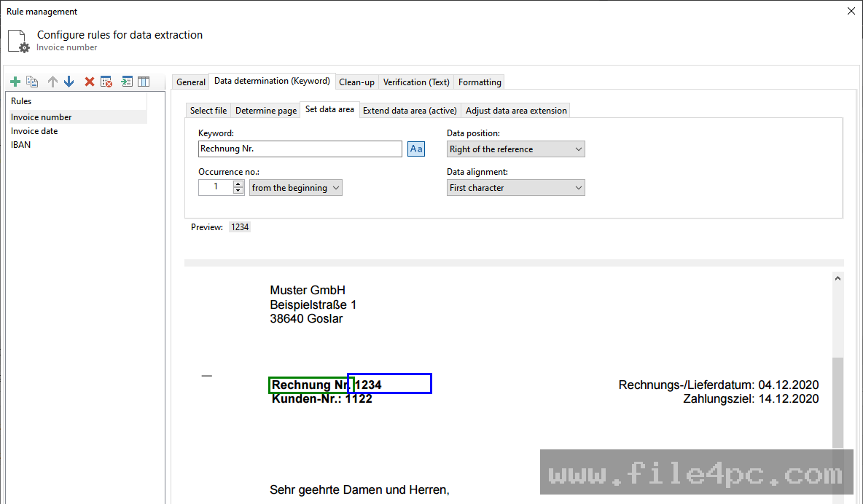Click the delete-all-rules list icon
863x504 pixels.
point(106,82)
